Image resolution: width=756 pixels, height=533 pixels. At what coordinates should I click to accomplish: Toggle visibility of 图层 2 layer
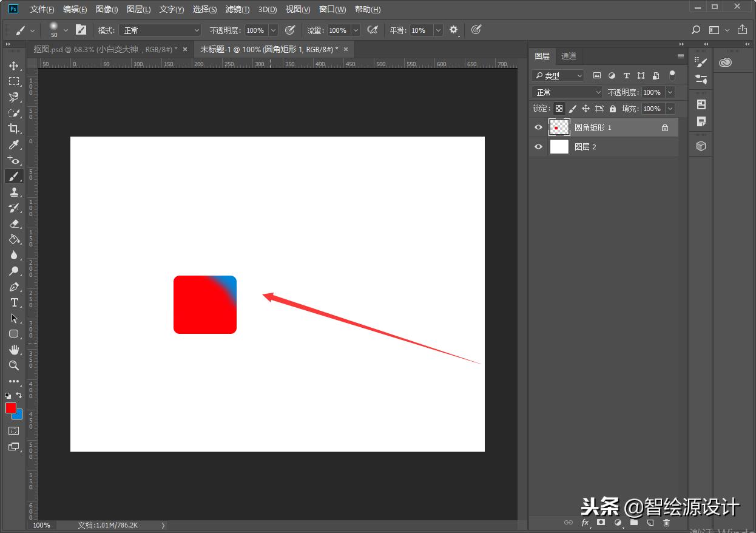[538, 147]
